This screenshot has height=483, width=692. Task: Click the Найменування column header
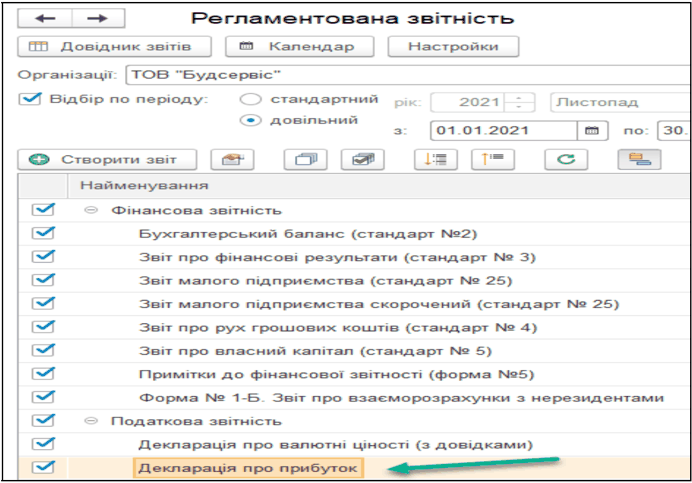point(378,185)
